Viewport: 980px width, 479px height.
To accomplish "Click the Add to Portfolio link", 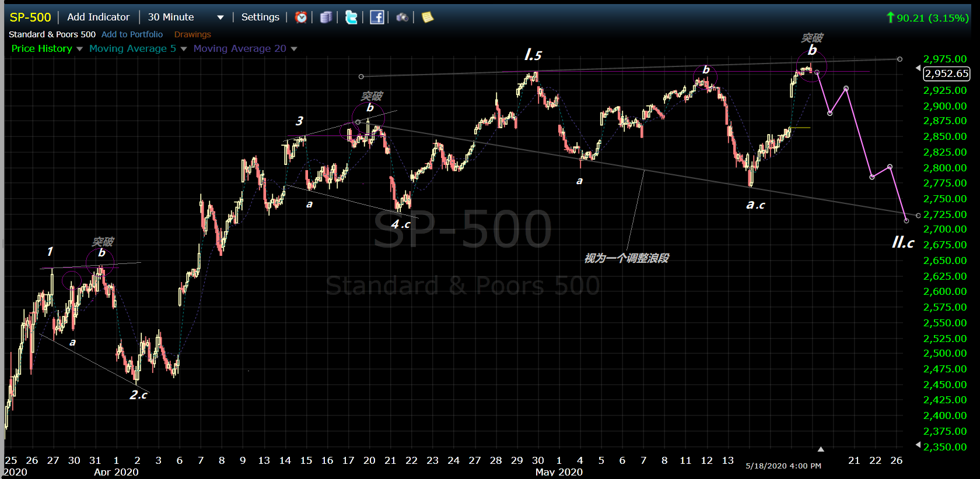I will (x=132, y=34).
